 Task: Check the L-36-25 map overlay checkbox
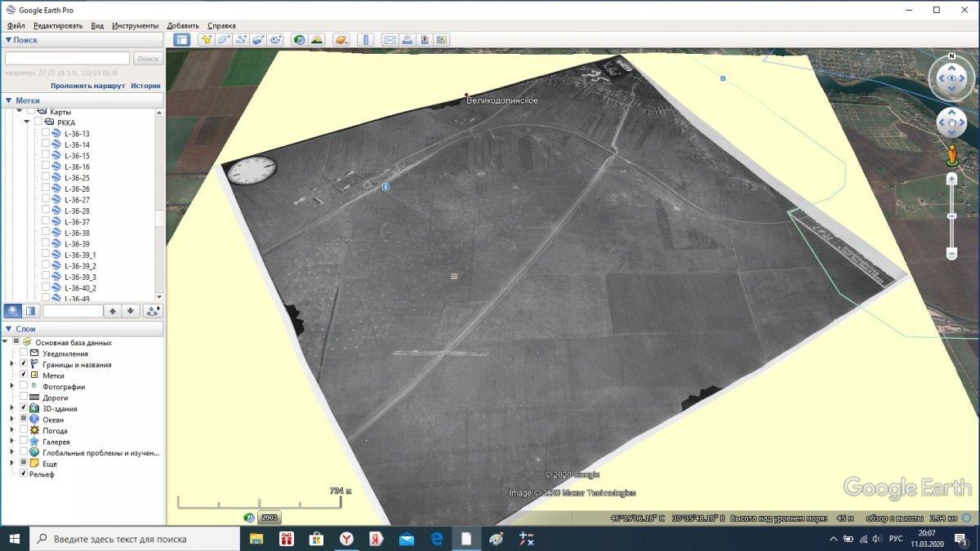tap(46, 178)
